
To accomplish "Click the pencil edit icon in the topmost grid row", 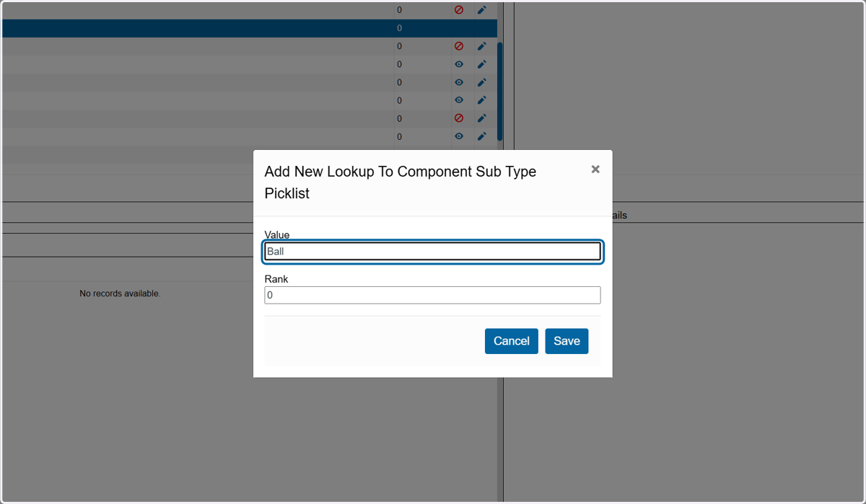I will pyautogui.click(x=482, y=10).
